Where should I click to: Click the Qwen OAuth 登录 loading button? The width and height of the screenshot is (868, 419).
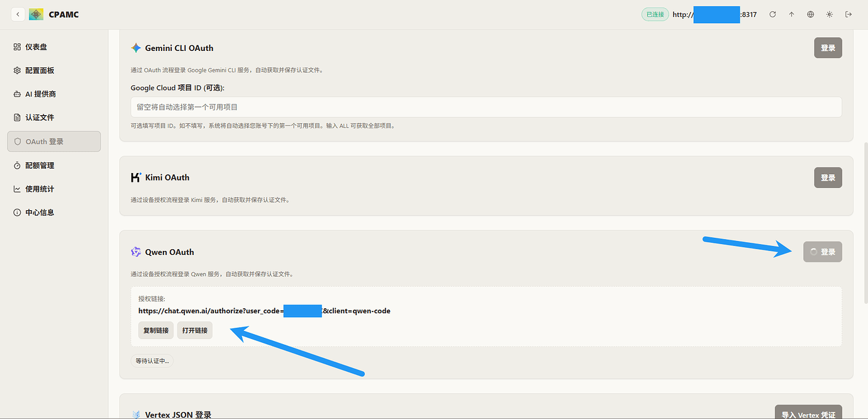[823, 252]
